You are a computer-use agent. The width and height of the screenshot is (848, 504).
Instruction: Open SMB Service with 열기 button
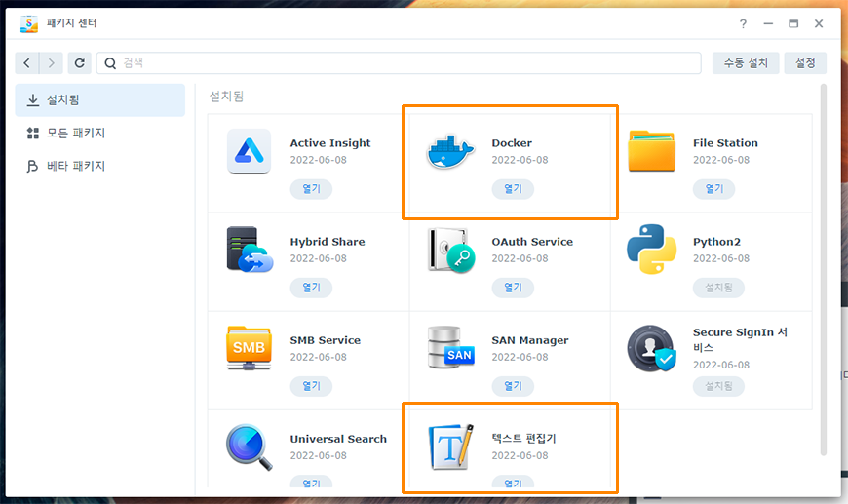pos(312,386)
